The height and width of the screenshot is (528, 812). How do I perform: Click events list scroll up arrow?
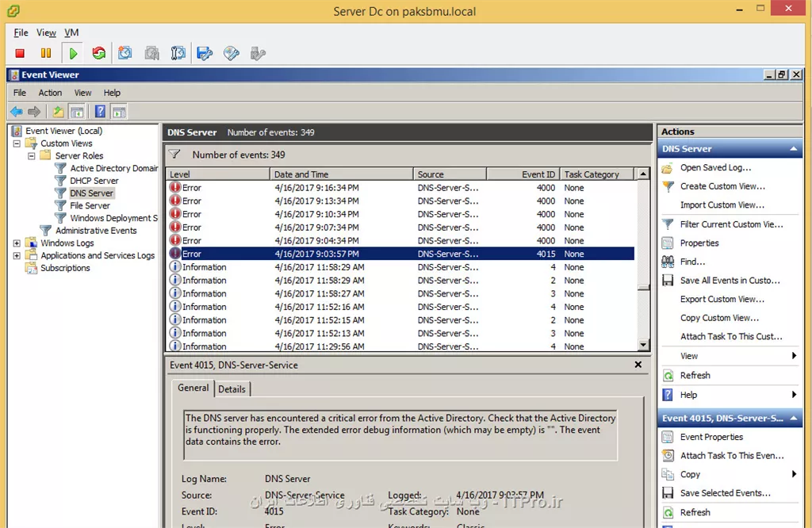coord(643,174)
